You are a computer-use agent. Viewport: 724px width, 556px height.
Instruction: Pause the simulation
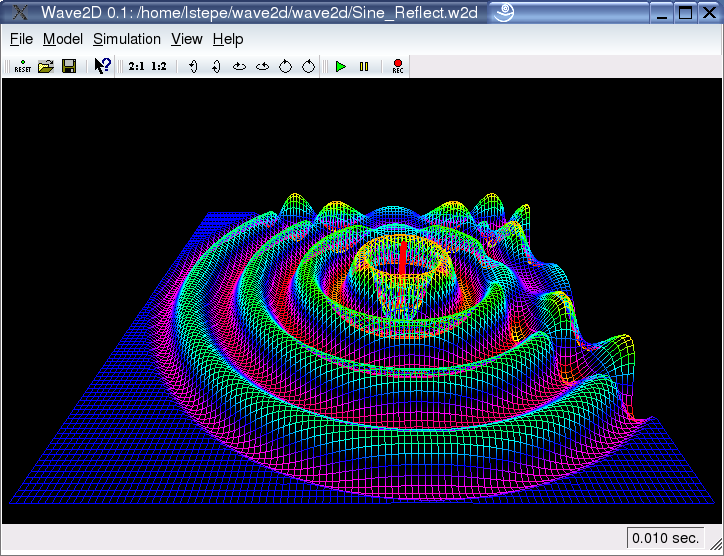pos(364,66)
